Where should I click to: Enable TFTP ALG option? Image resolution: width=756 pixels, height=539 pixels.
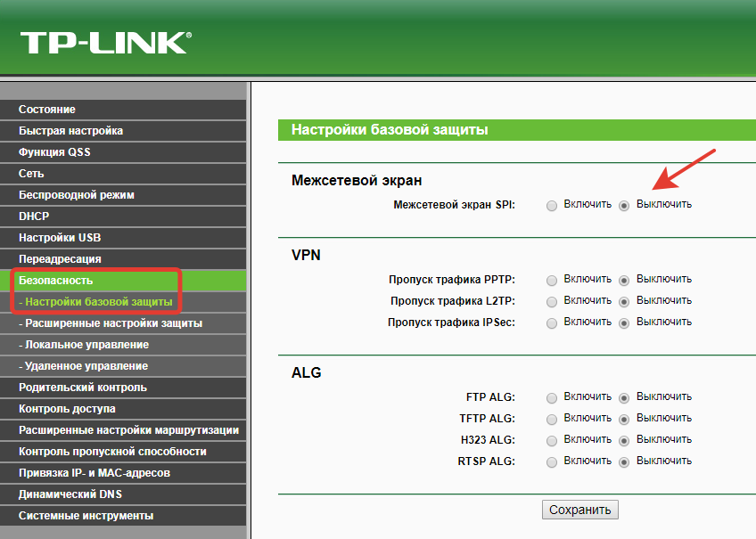pyautogui.click(x=552, y=419)
